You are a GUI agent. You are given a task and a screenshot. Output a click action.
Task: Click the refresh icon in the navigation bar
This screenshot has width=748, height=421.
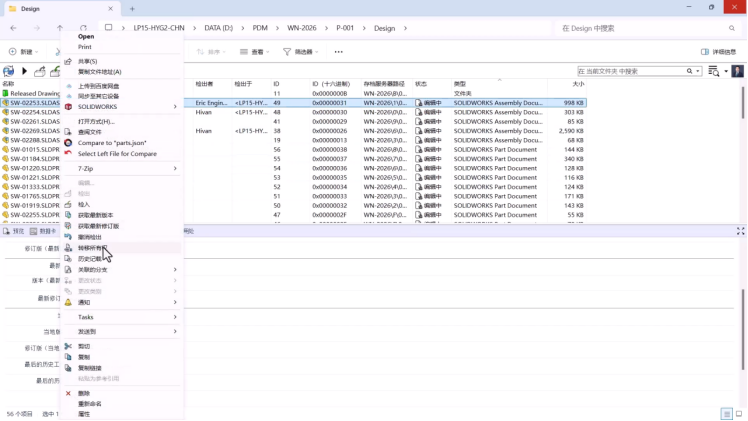click(x=83, y=28)
